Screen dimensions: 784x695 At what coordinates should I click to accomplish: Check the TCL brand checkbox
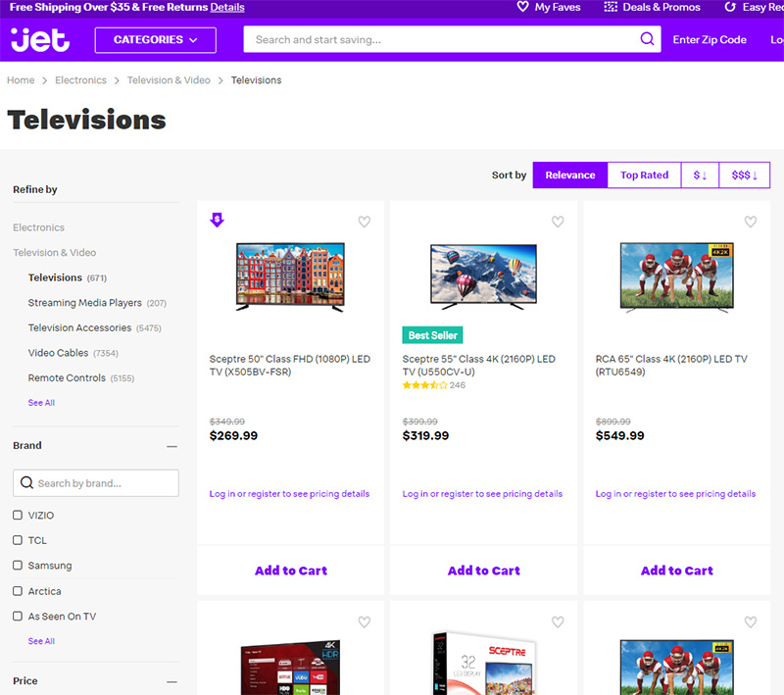[x=18, y=540]
